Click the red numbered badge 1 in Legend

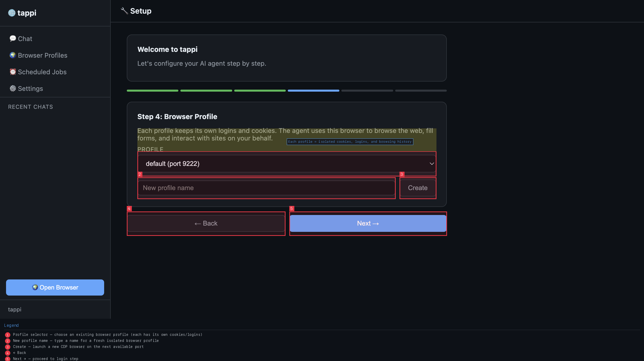(7, 335)
